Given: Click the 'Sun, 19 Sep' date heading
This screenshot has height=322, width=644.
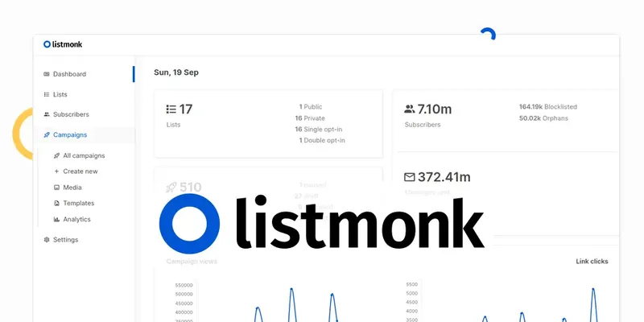Looking at the screenshot, I should 176,72.
